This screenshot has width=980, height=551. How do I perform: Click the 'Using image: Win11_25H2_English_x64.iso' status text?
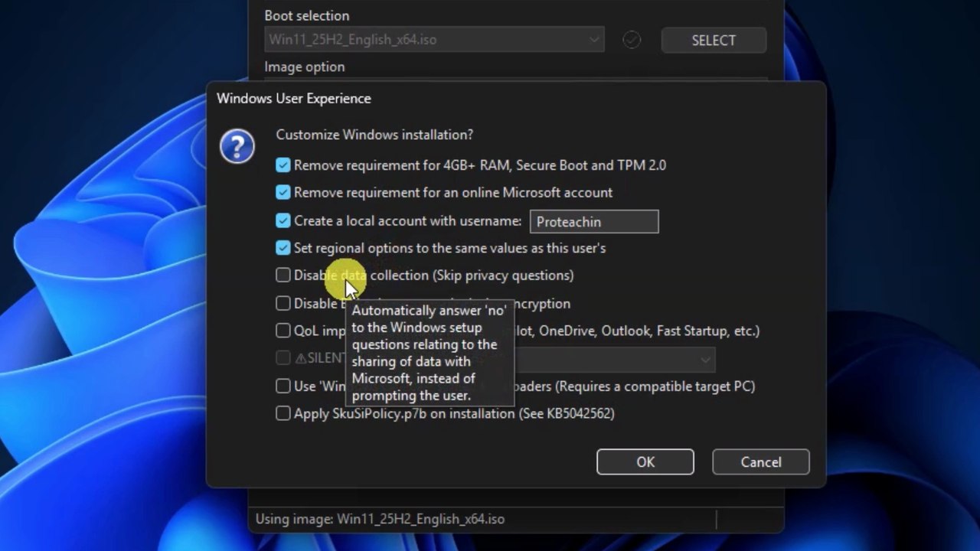coord(380,519)
